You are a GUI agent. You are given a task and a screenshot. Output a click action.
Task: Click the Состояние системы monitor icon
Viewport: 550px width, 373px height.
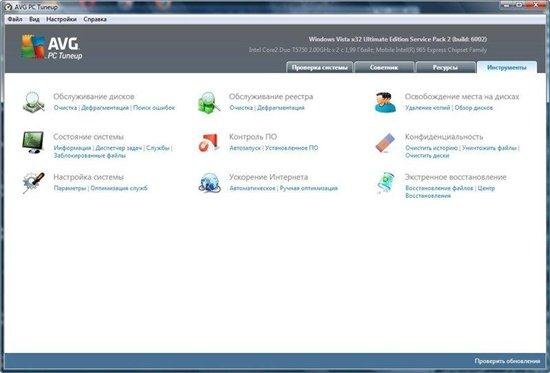33,142
